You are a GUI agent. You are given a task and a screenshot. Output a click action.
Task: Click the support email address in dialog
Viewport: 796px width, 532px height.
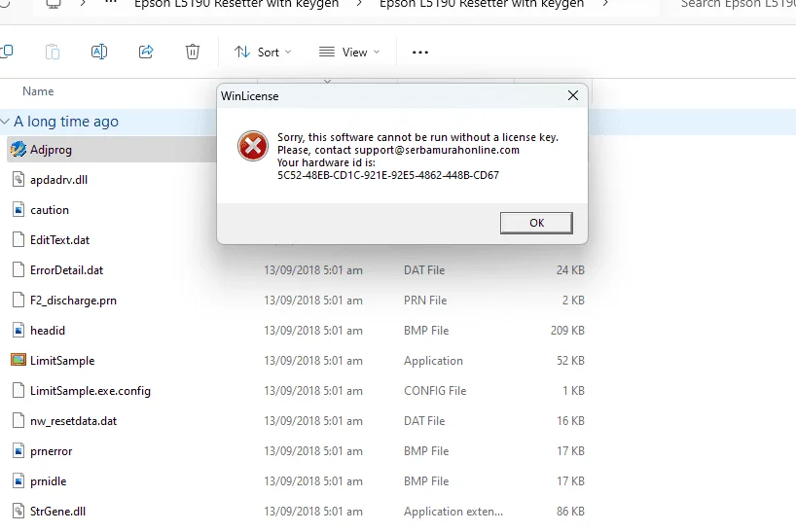(x=437, y=150)
